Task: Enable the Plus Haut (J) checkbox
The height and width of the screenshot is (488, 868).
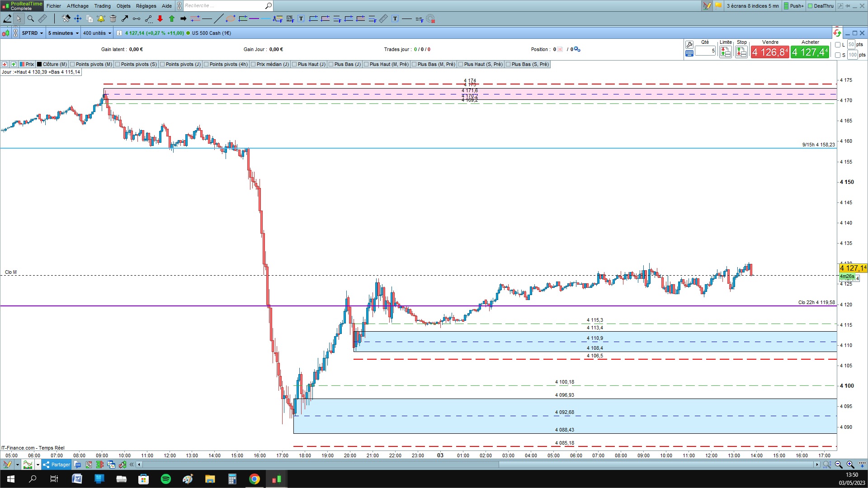Action: coord(295,64)
